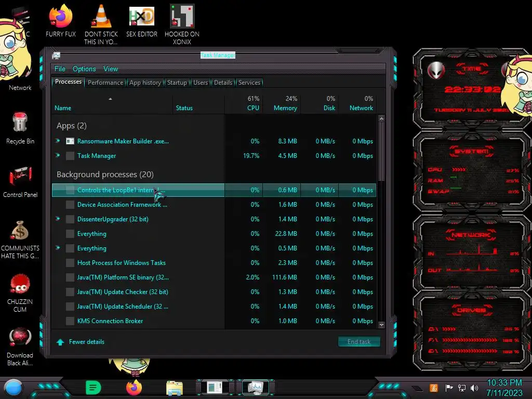The image size is (532, 399).
Task: Select the Host Process for Windows Tasks row
Action: tap(214, 263)
